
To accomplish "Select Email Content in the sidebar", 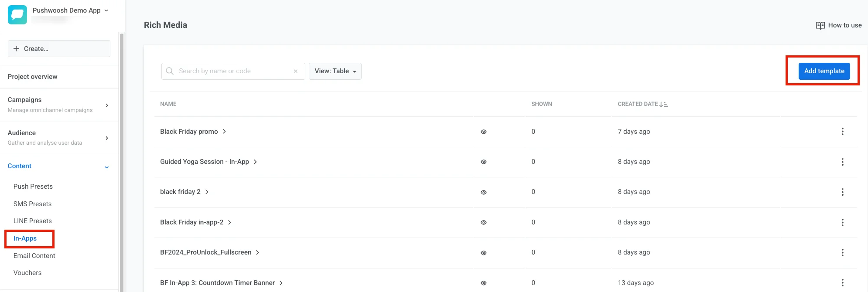I will (34, 256).
